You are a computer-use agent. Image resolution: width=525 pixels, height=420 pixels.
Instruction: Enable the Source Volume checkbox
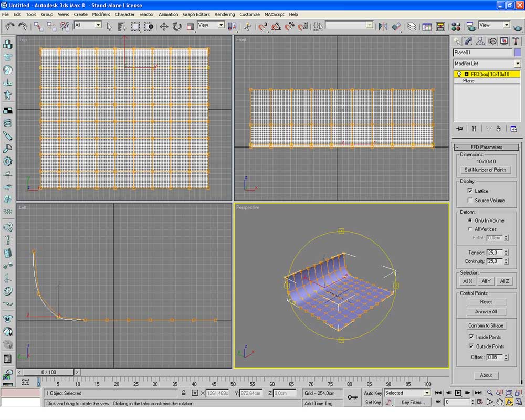(x=470, y=201)
